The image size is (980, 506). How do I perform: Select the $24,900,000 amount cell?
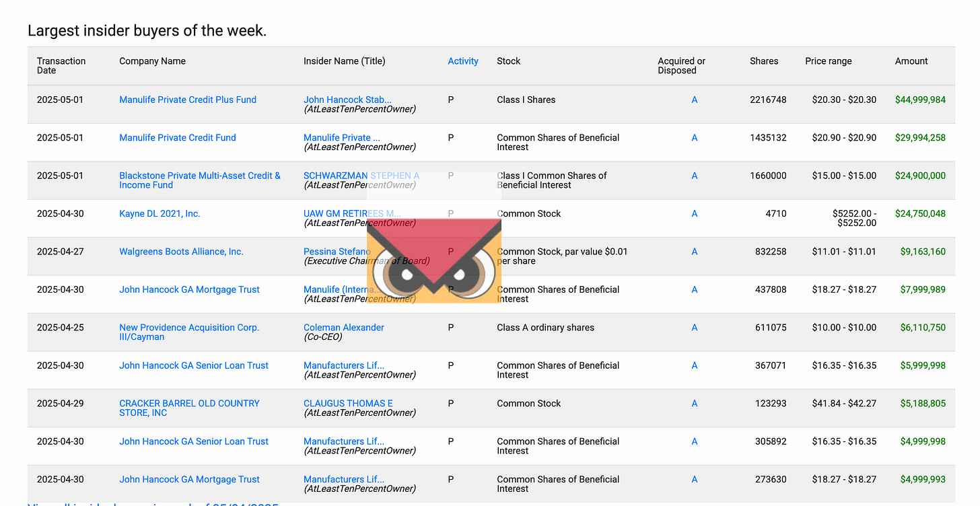pos(920,176)
